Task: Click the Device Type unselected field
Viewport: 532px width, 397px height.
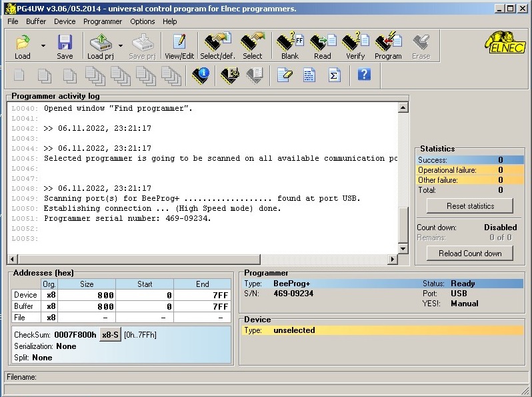Action: [383, 330]
